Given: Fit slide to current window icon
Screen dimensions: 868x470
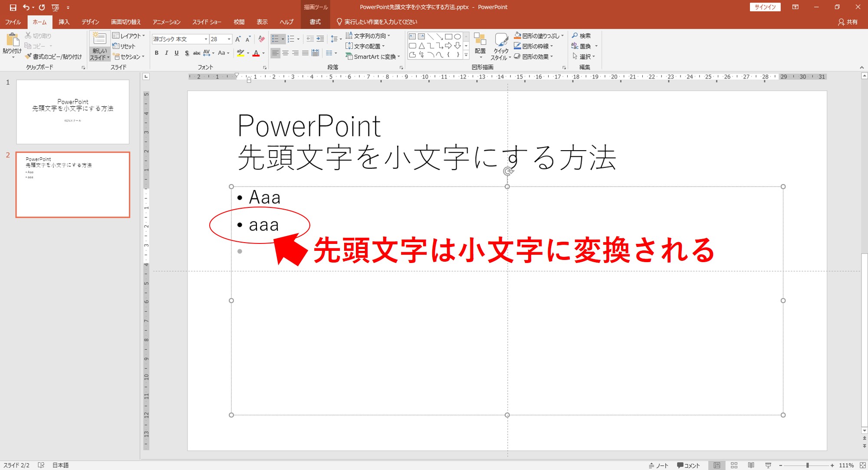Looking at the screenshot, I should (x=863, y=465).
